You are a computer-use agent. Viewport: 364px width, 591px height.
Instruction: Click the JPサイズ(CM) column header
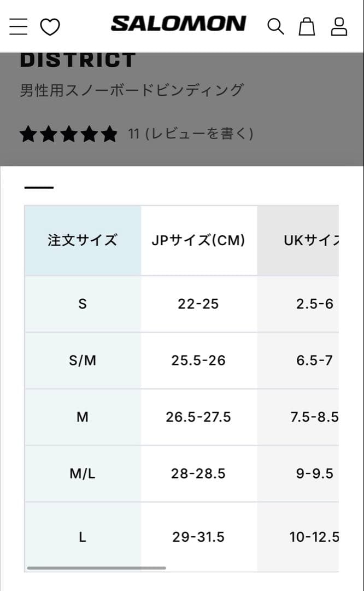pyautogui.click(x=198, y=240)
